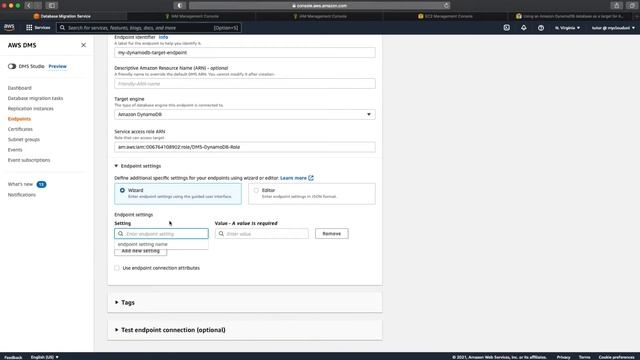This screenshot has width=640, height=360.
Task: Toggle the Safari sidebar button
Action: 52,5
